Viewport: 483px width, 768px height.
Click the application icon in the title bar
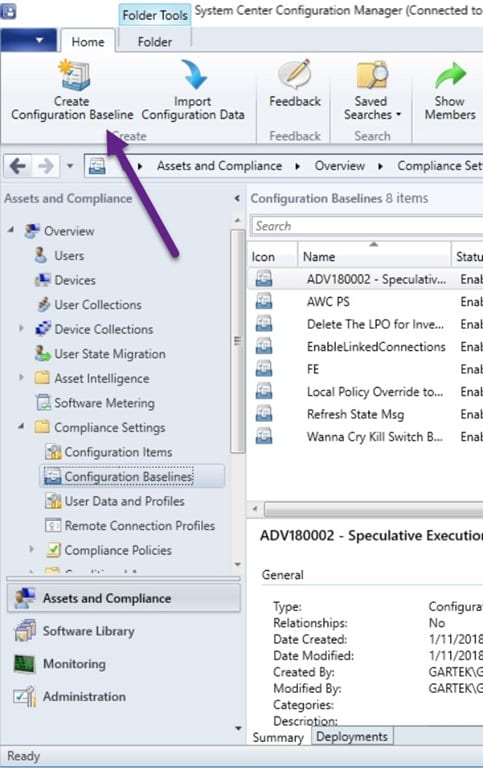8,11
